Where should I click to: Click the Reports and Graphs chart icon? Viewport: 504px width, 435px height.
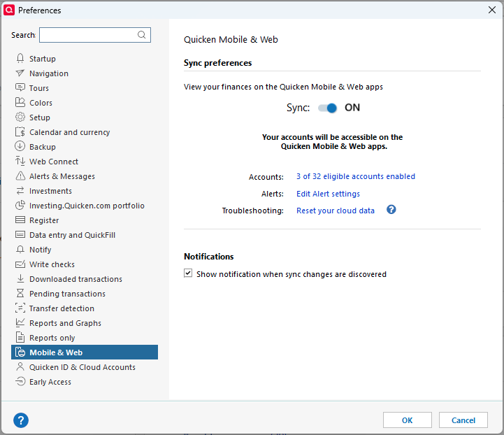[20, 322]
